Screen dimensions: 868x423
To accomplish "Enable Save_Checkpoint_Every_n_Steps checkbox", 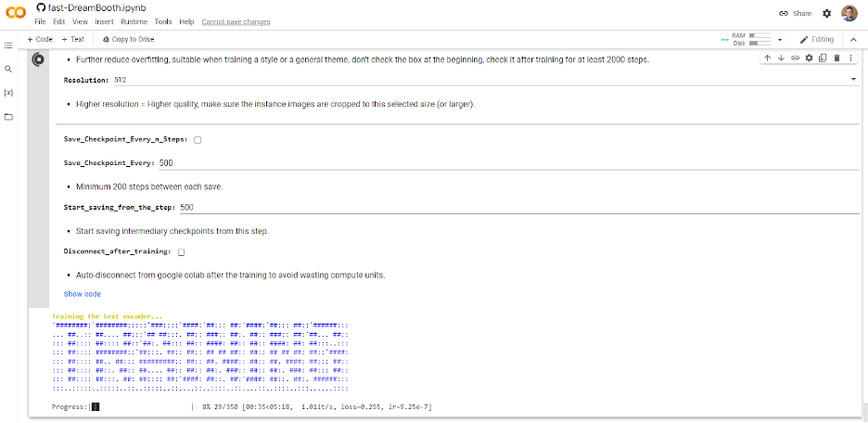I will [x=198, y=140].
